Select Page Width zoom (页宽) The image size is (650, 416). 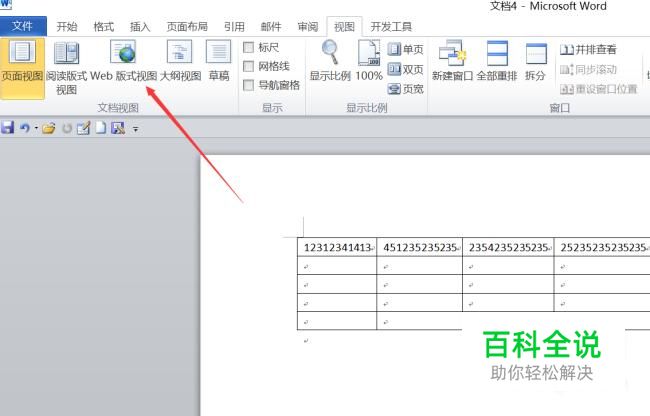[405, 89]
